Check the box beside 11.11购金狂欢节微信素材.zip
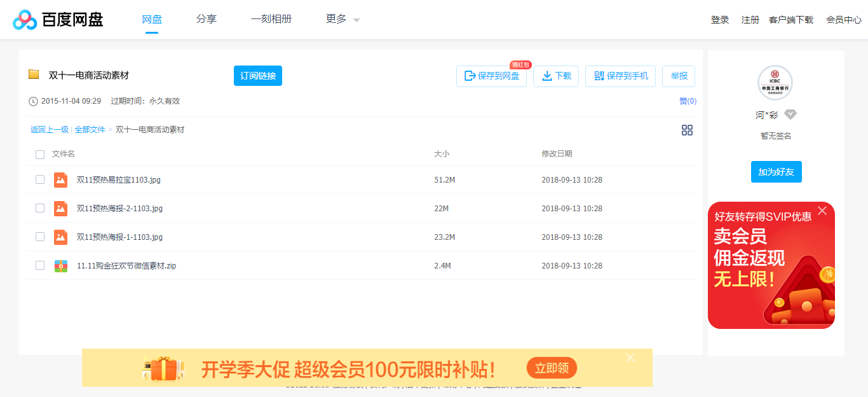The width and height of the screenshot is (868, 397). click(40, 265)
